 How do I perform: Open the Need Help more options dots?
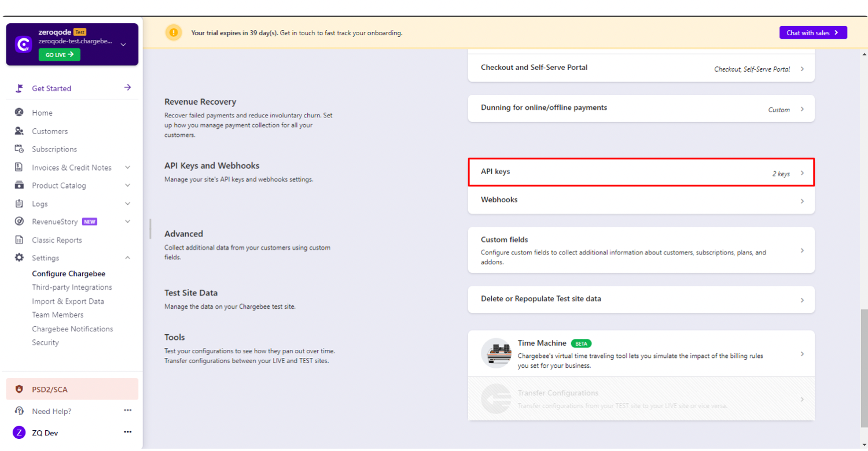tap(128, 411)
